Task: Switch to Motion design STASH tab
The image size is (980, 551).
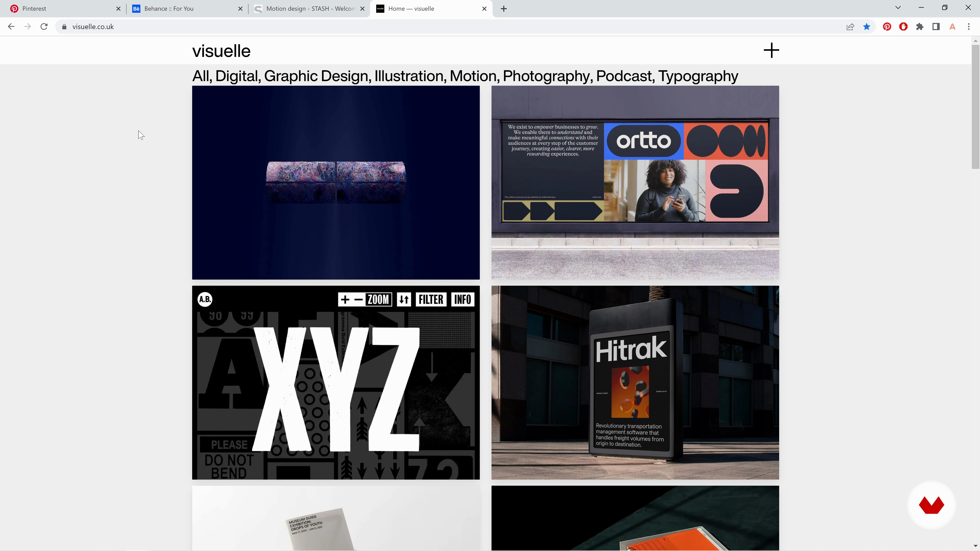Action: [309, 9]
